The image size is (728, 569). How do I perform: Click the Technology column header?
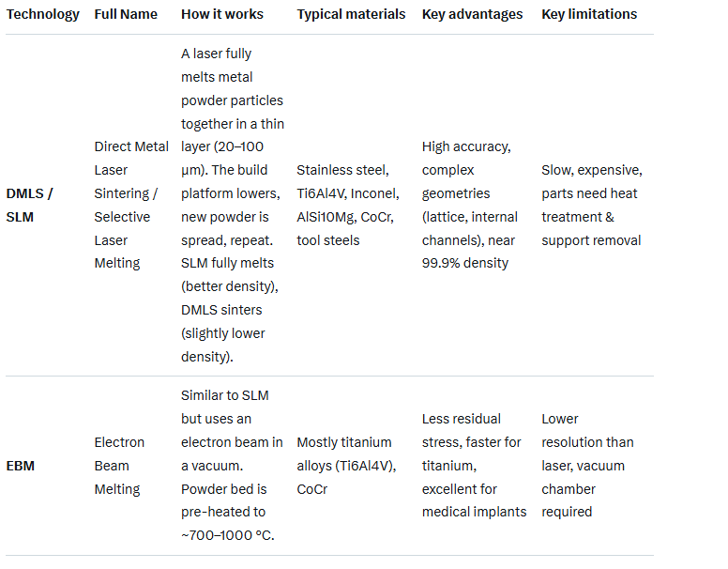click(43, 14)
